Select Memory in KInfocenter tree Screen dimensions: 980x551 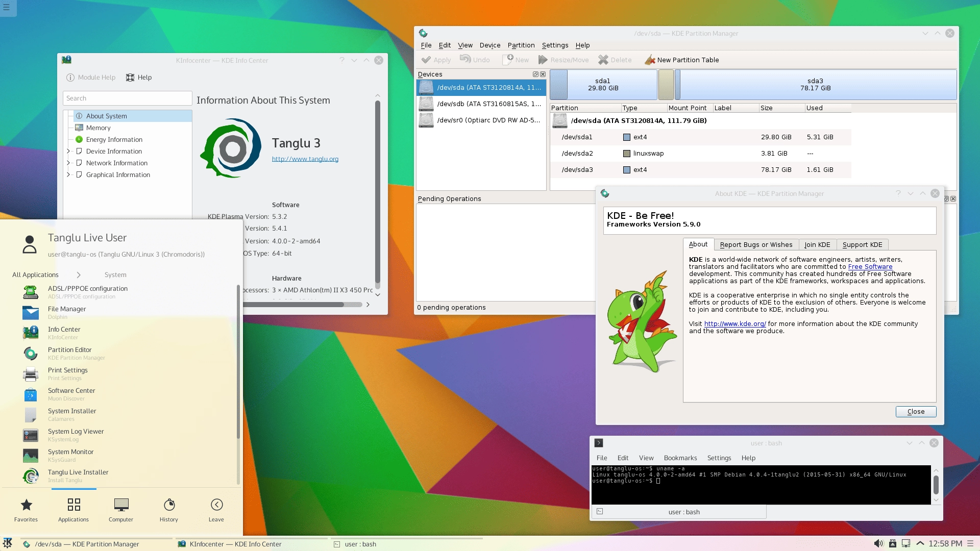133,128
